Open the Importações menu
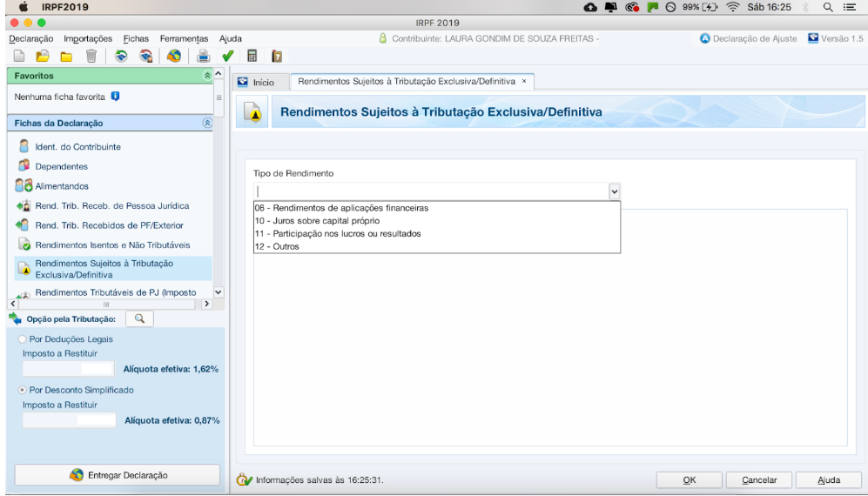 pyautogui.click(x=87, y=39)
